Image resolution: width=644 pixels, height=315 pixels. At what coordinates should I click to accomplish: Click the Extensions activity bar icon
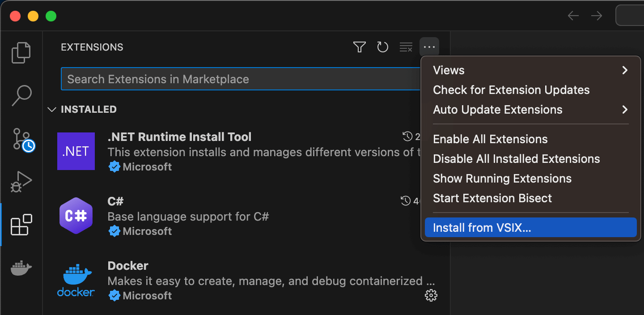tap(21, 225)
